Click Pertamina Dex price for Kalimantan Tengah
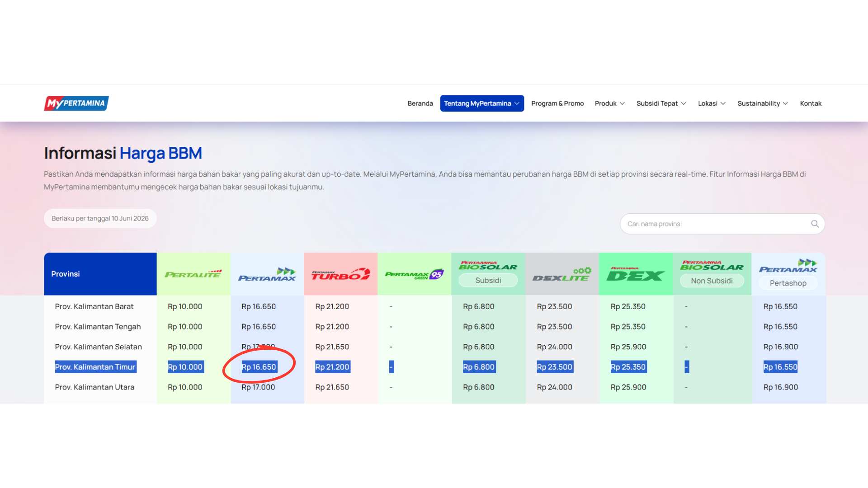This screenshot has height=488, width=868. [628, 327]
